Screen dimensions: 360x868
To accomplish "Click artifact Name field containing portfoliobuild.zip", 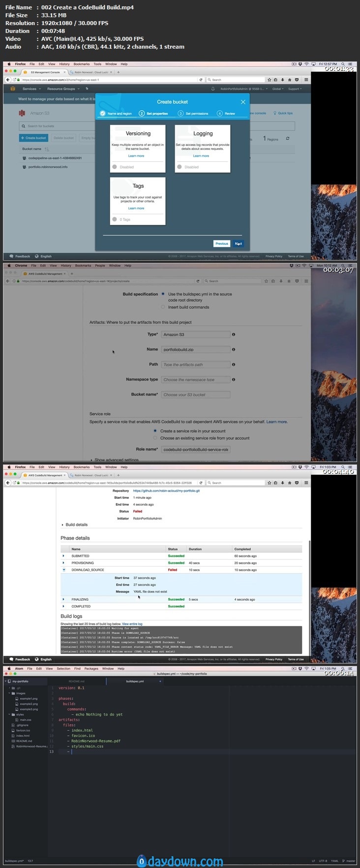I will click(196, 349).
